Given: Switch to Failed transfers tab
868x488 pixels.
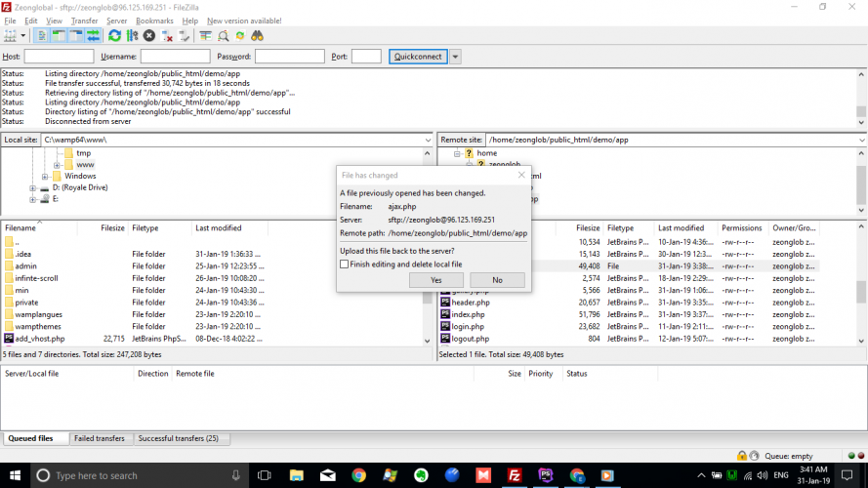Looking at the screenshot, I should point(99,438).
